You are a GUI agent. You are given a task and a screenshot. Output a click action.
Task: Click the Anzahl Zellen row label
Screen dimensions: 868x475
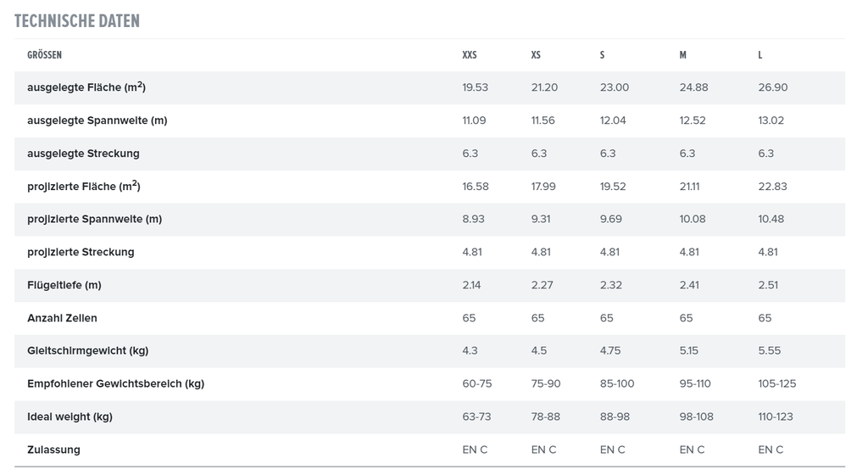[62, 318]
